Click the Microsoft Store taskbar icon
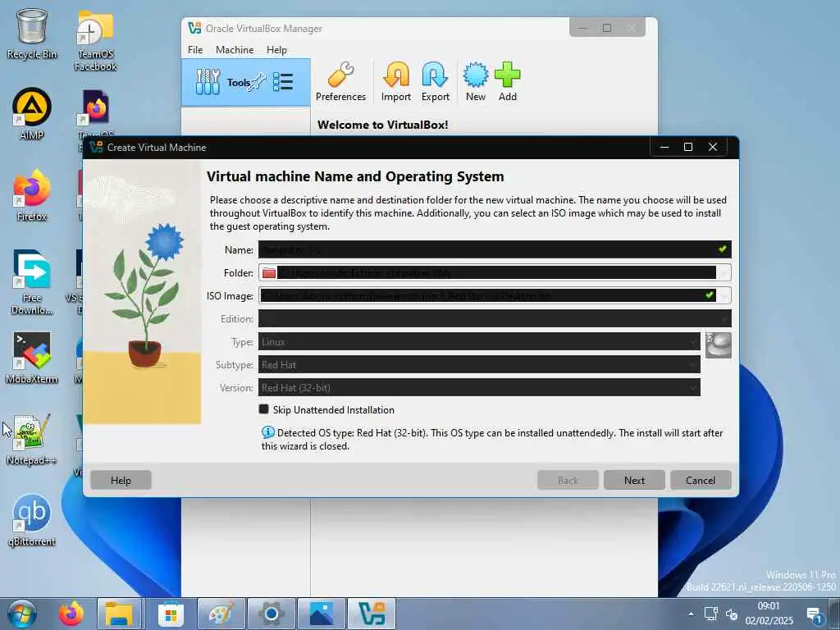This screenshot has width=840, height=630. [x=171, y=614]
